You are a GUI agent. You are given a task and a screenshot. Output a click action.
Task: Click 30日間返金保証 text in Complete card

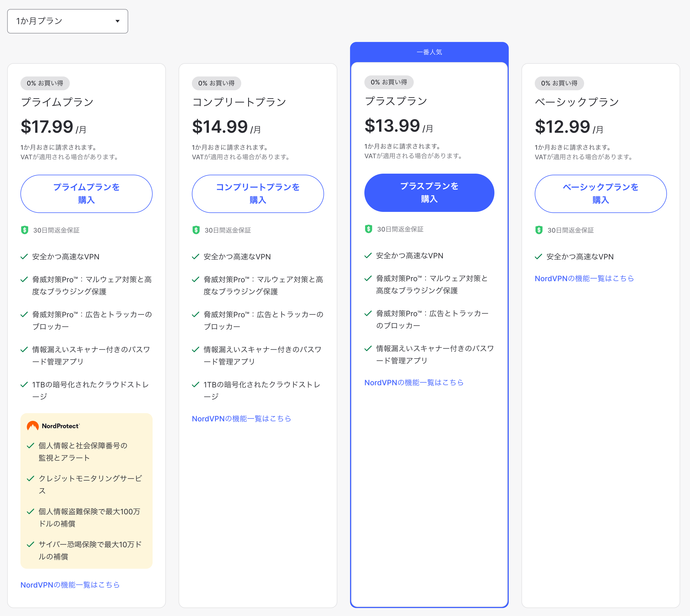pyautogui.click(x=228, y=230)
